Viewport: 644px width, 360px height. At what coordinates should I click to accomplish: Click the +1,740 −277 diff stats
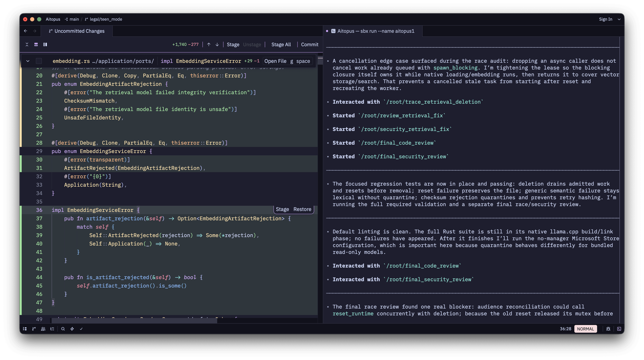click(185, 44)
